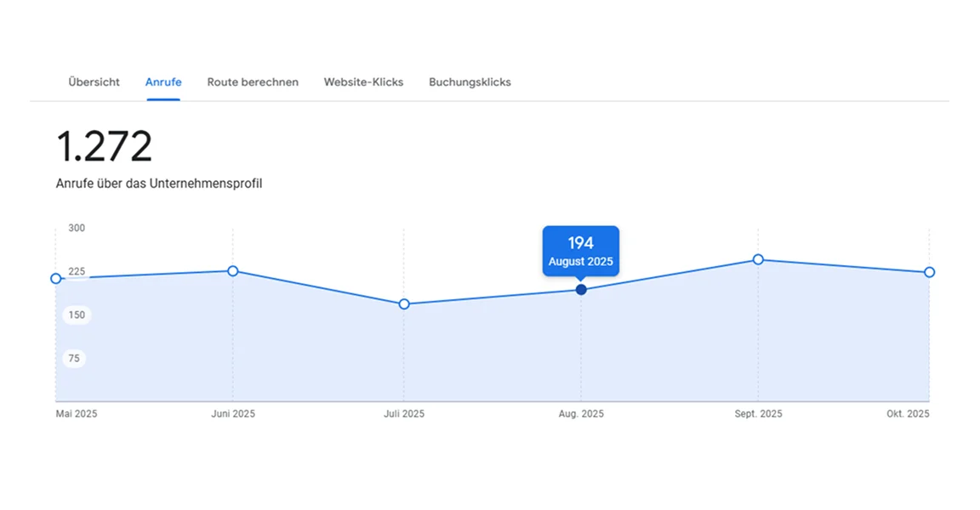View the Website-Klicks tab
This screenshot has width=980, height=510.
(363, 82)
